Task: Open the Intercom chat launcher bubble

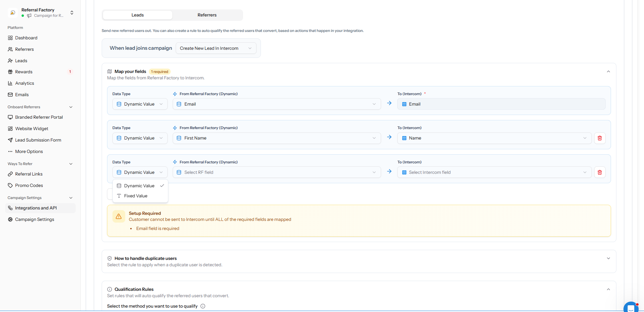Action: (x=631, y=307)
